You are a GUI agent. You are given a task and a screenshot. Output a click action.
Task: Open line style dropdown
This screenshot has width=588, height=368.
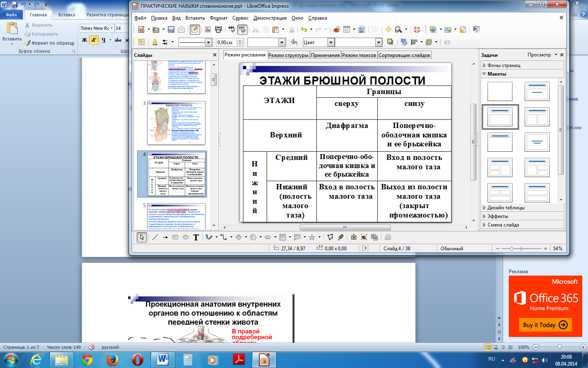(x=208, y=43)
